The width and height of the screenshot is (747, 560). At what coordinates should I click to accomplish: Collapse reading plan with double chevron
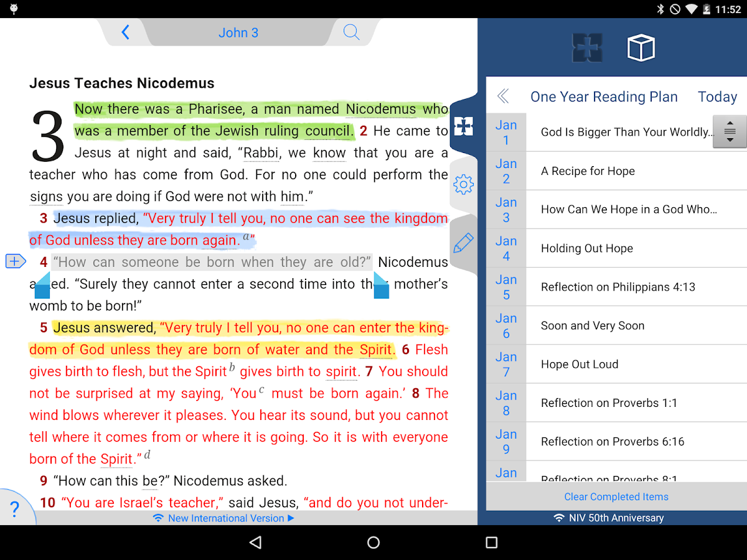503,96
